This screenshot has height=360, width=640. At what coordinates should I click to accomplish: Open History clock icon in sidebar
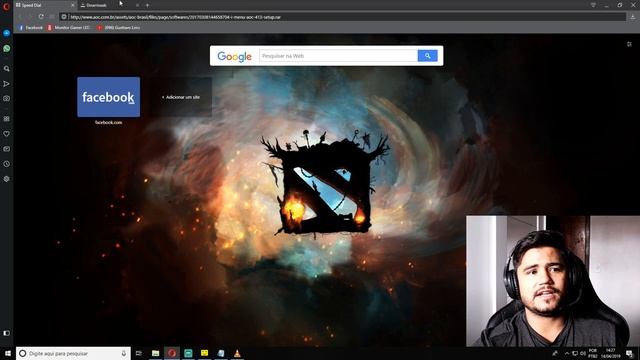[x=7, y=164]
